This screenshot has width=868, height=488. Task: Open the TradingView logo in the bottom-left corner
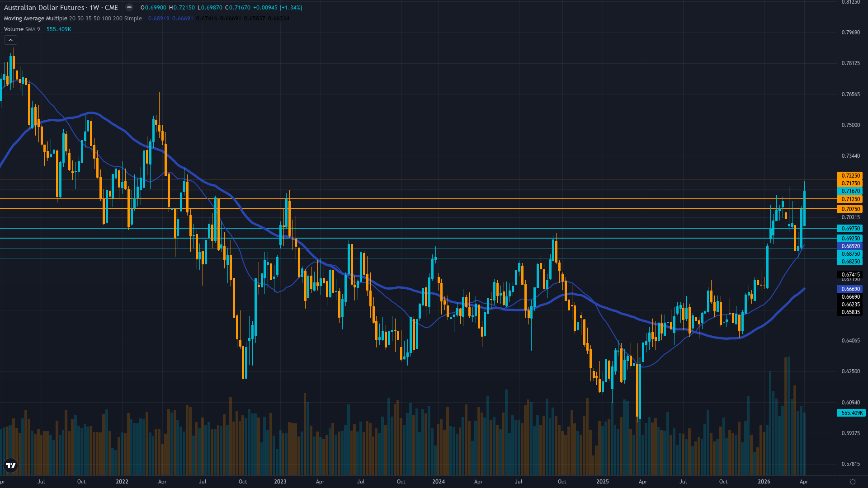click(10, 465)
